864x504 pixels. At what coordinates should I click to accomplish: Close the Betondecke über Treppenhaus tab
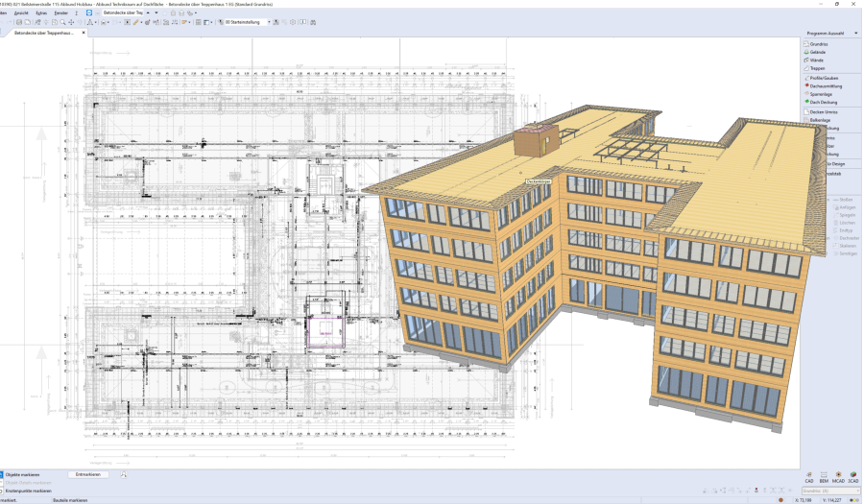click(84, 33)
